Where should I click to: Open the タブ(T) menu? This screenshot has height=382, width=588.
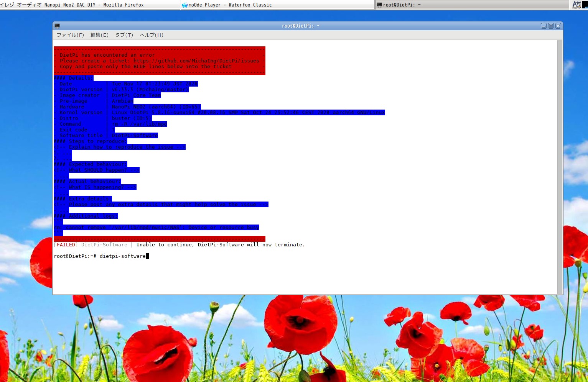click(x=124, y=35)
